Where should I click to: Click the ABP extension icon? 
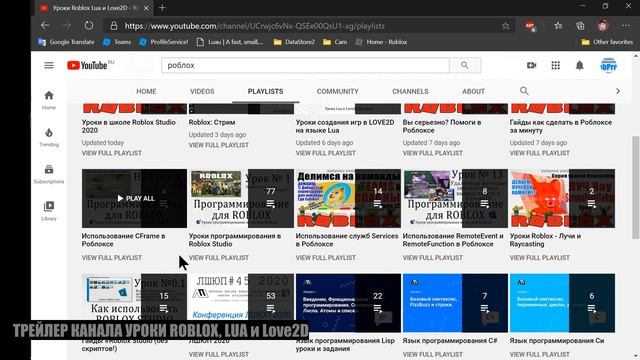pyautogui.click(x=530, y=26)
